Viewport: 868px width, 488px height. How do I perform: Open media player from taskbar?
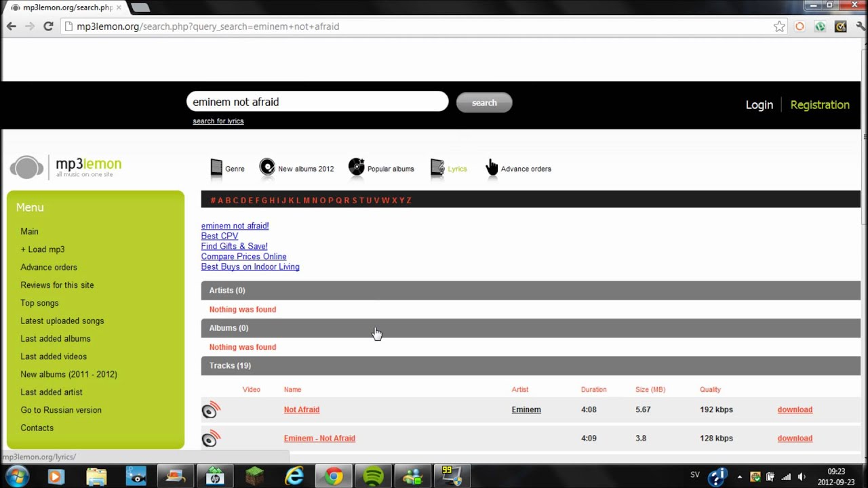[x=56, y=476]
